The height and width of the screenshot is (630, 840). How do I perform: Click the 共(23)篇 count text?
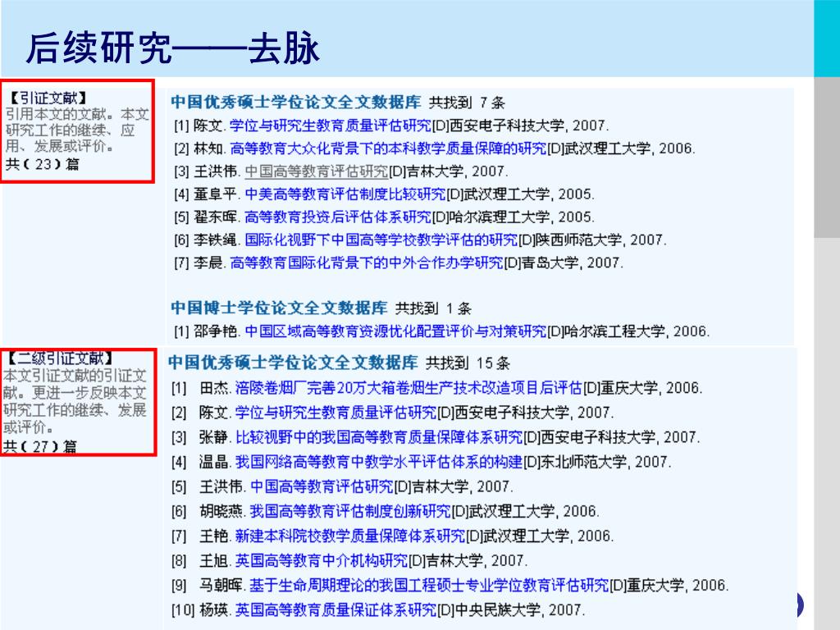tap(43, 164)
